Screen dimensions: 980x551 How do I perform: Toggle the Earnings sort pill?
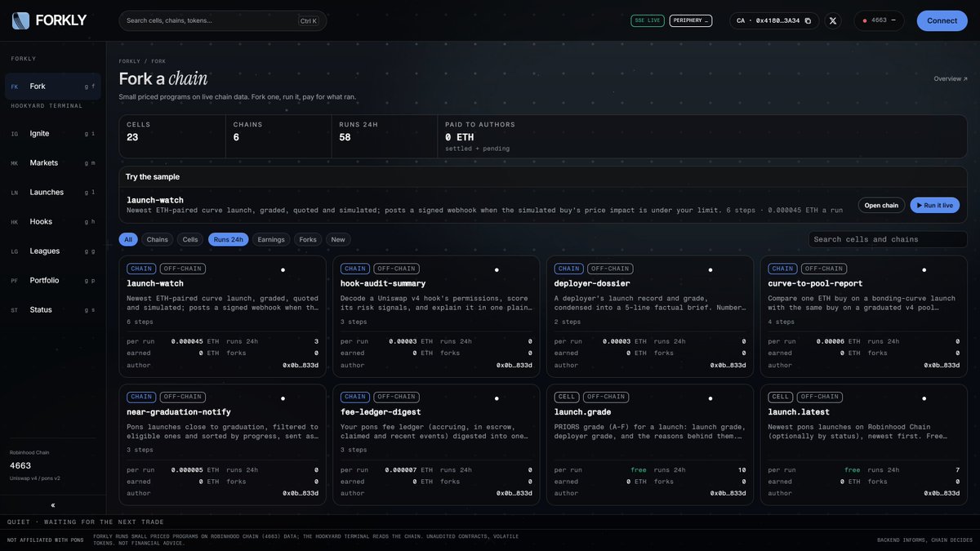pyautogui.click(x=271, y=239)
